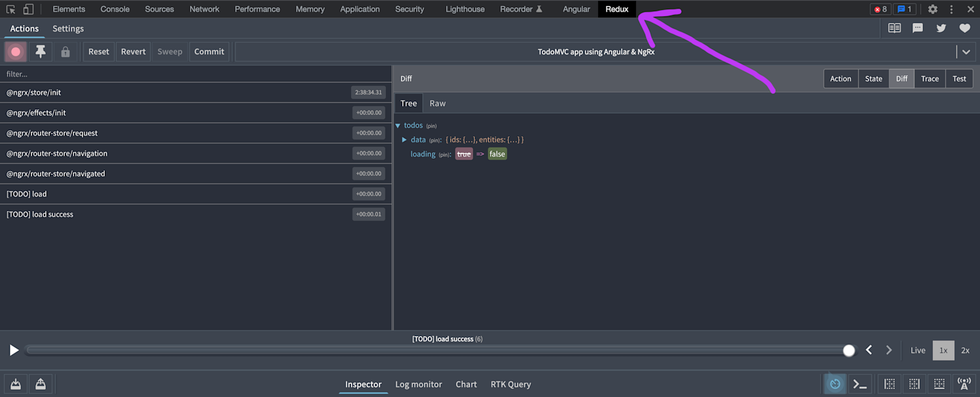This screenshot has height=397, width=980.
Task: Toggle the persist clock icon at bottom
Action: coord(835,384)
